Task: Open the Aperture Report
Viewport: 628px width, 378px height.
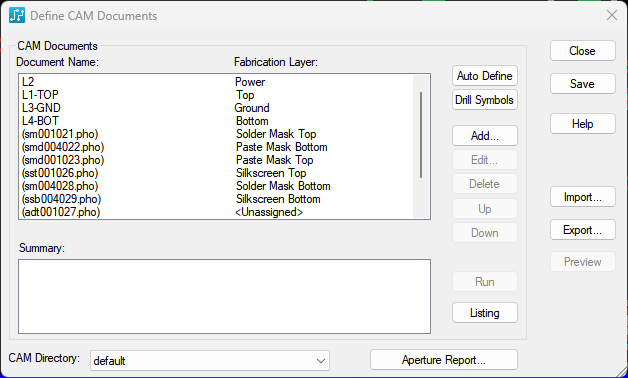Action: pos(444,360)
